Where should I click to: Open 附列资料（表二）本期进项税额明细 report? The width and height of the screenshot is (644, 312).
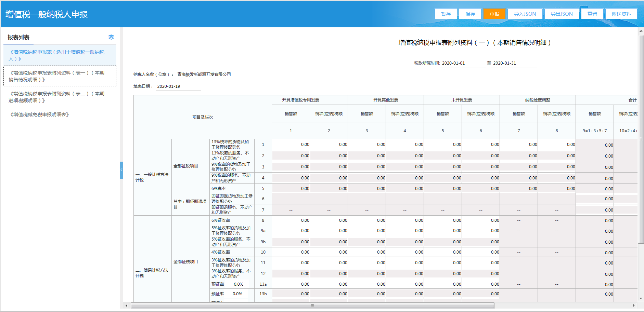pos(60,97)
